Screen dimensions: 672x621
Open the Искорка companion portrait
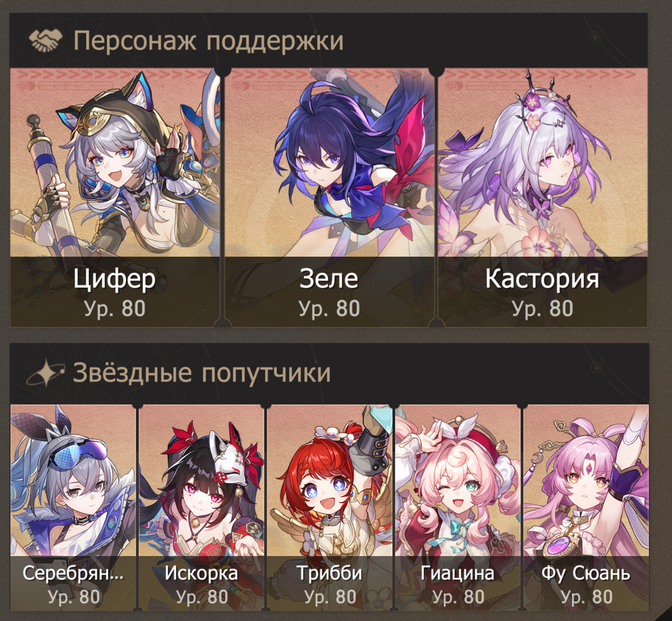[x=201, y=507]
